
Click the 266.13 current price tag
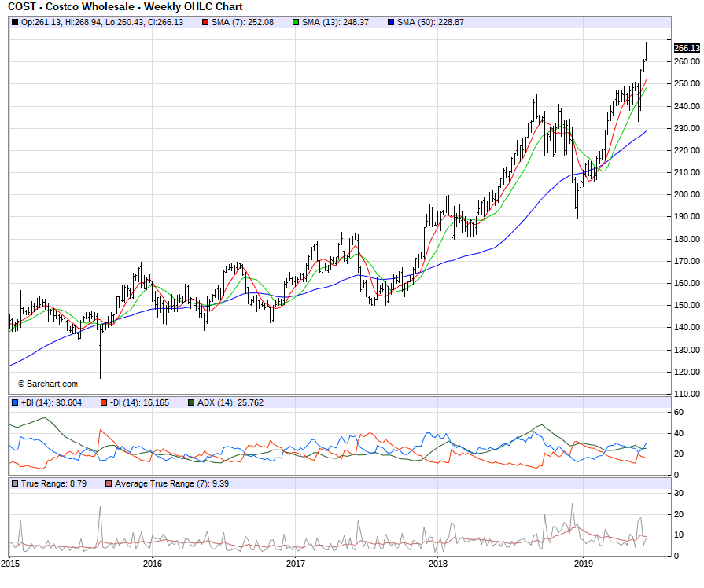(x=686, y=48)
